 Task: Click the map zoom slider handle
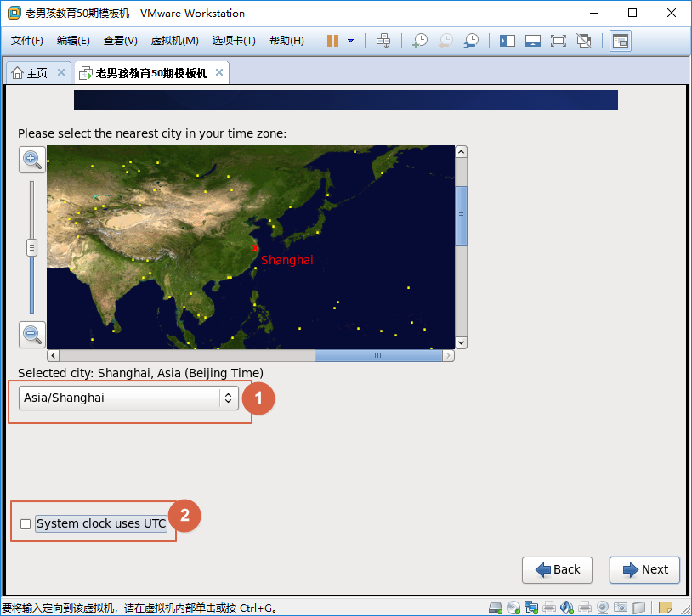(32, 247)
